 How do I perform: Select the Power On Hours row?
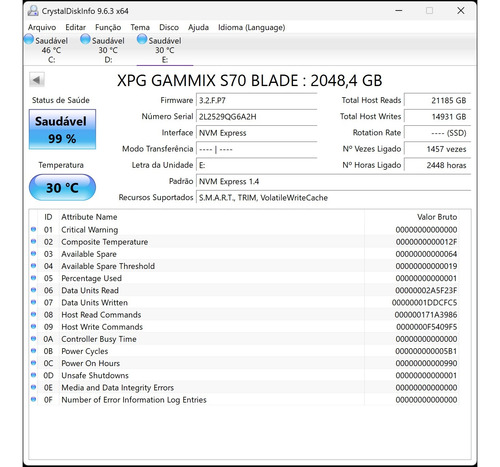(x=244, y=363)
